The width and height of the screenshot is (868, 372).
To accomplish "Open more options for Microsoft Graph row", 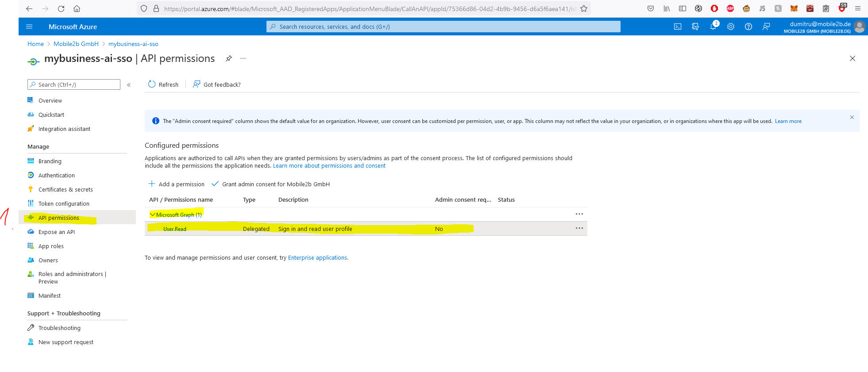I will [579, 214].
